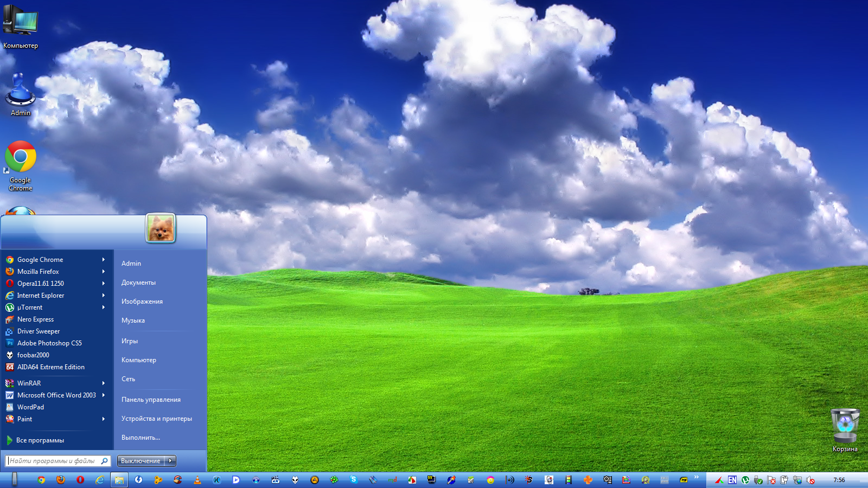Image resolution: width=868 pixels, height=488 pixels.
Task: Expand shutdown options arrow next to Выключение
Action: pos(170,461)
